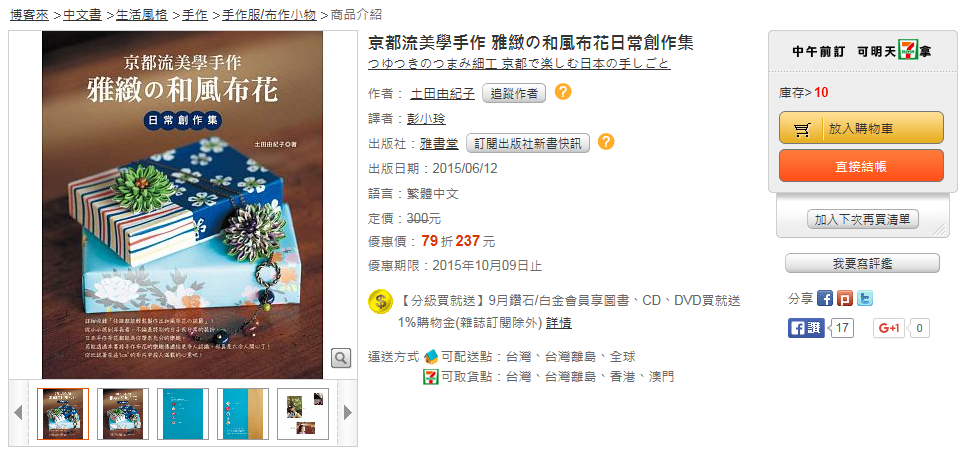Image resolution: width=968 pixels, height=454 pixels.
Task: Click the Google +1 button
Action: (889, 328)
